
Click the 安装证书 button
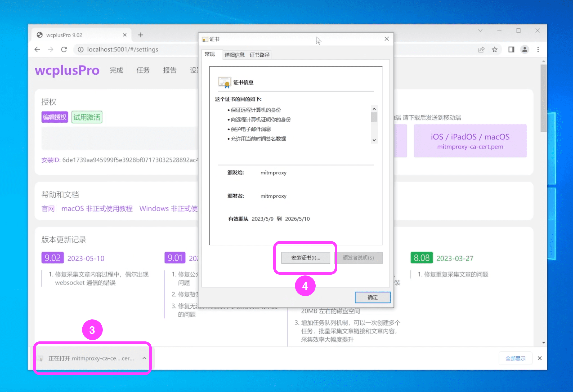pos(306,258)
